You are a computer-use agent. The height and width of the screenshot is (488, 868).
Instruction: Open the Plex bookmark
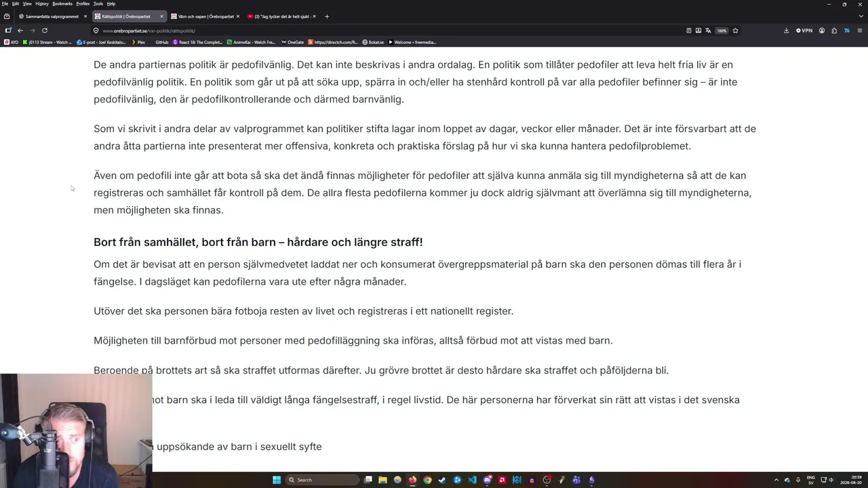[138, 42]
